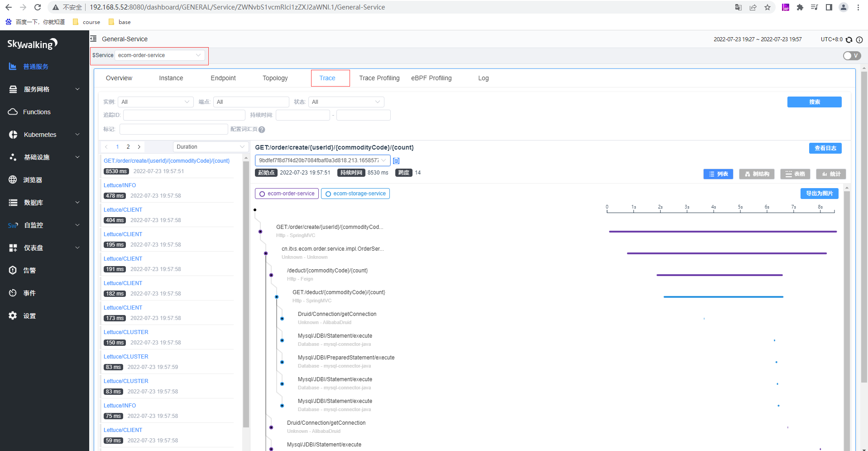The image size is (868, 451).
Task: Open the 浏览器 globe icon
Action: pyautogui.click(x=13, y=180)
